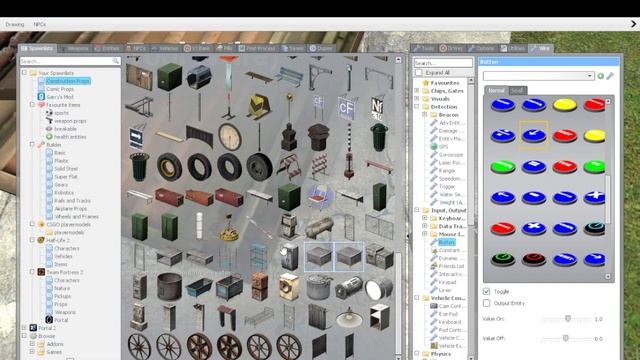The width and height of the screenshot is (640, 360).
Task: Pick the horizontal fuel tank prop
Action: pos(319,227)
